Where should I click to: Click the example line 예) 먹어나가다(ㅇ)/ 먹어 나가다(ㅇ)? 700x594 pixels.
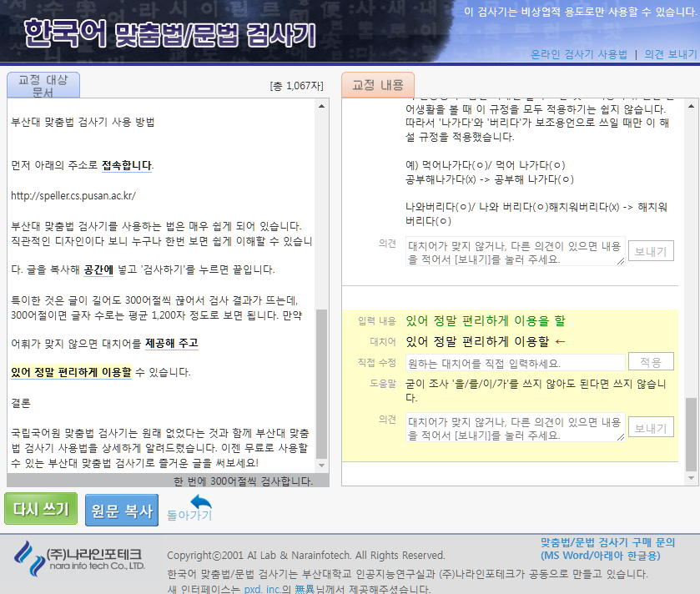pyautogui.click(x=486, y=165)
